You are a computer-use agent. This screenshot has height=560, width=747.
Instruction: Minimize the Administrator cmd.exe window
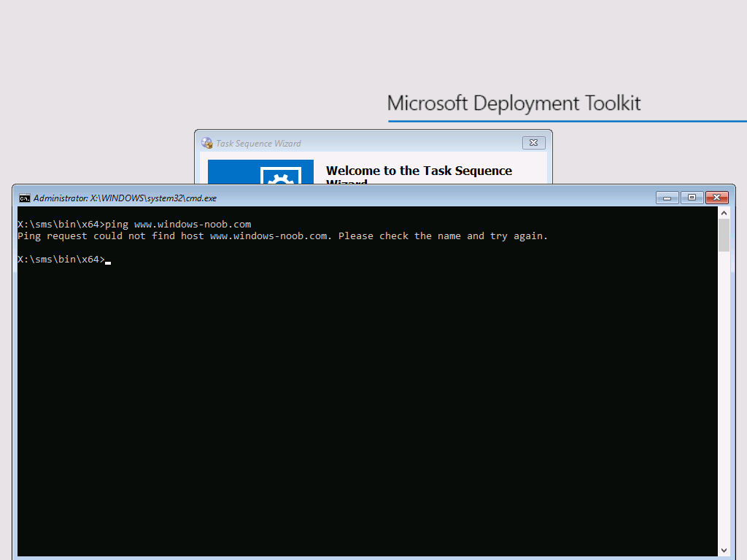[667, 198]
